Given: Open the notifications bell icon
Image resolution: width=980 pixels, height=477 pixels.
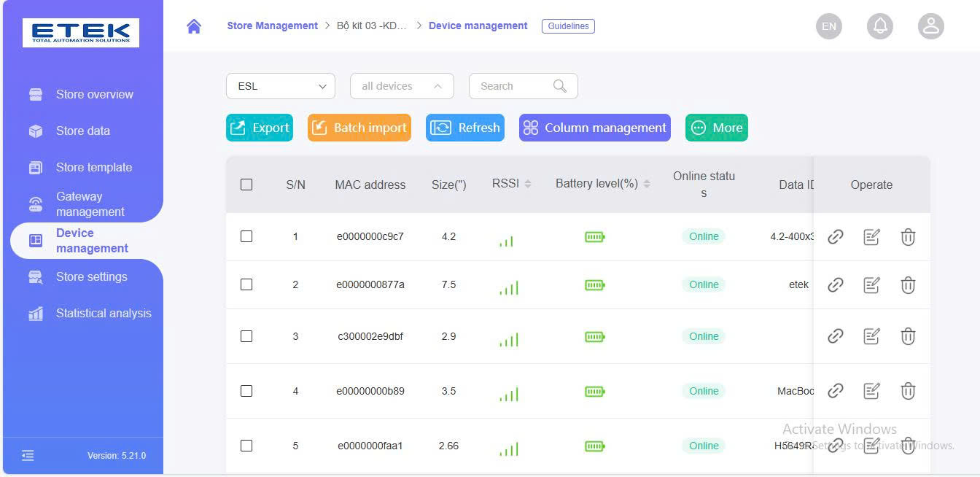Looking at the screenshot, I should (x=880, y=26).
